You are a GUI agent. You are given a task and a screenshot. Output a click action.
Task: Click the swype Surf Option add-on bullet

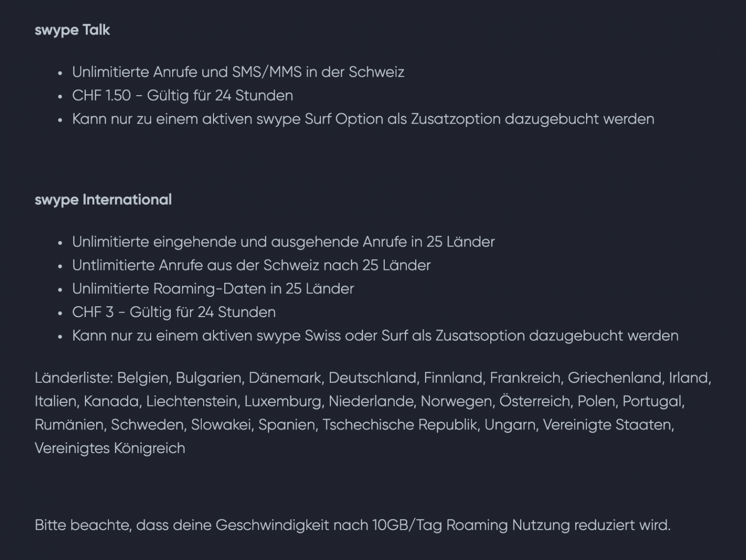tap(363, 119)
